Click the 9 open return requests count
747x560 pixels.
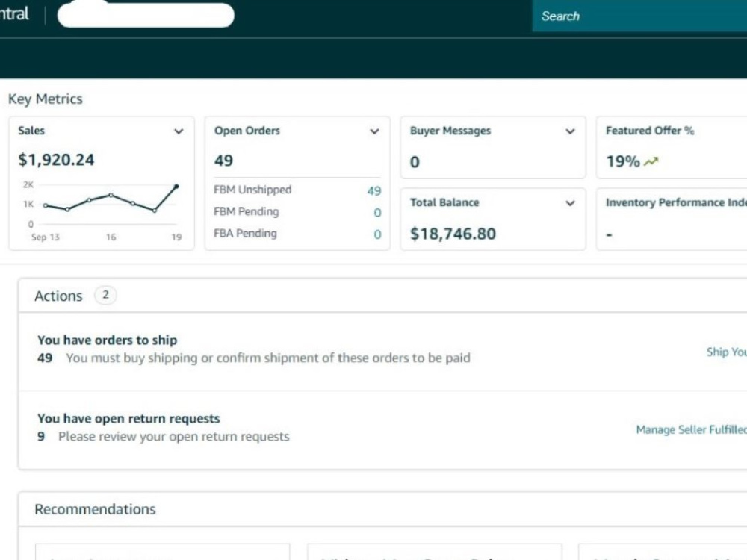[41, 436]
